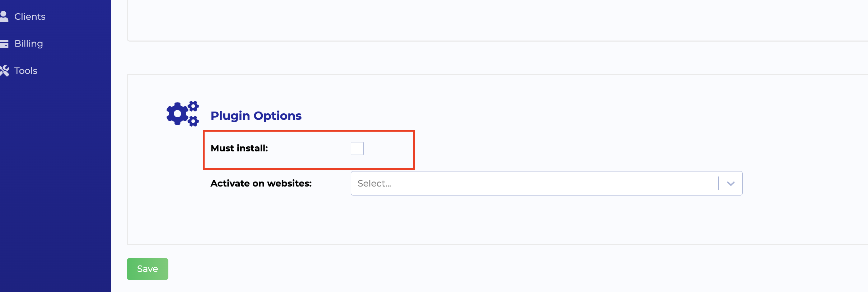Click the Select... placeholder in websites field
The image size is (868, 292).
click(374, 183)
